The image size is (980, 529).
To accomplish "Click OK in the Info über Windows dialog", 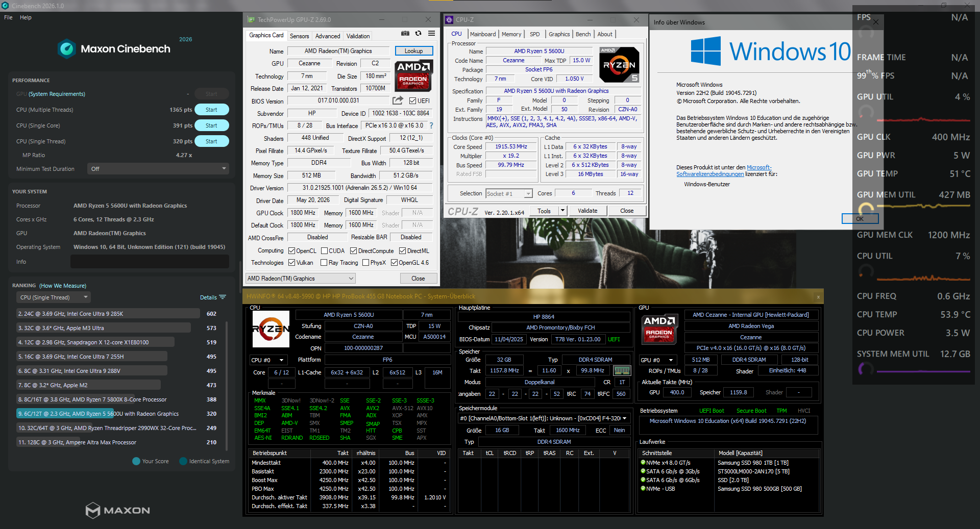I will 860,219.
